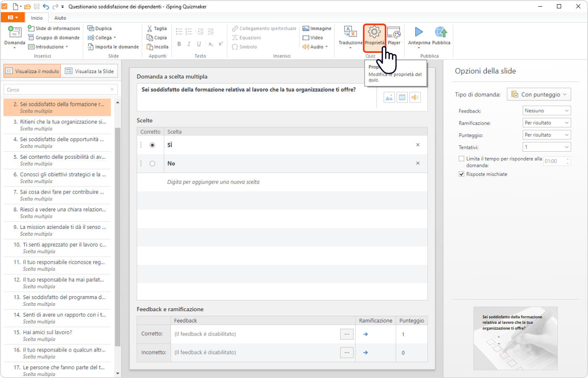Mark 'No' as the correct answer

click(152, 163)
